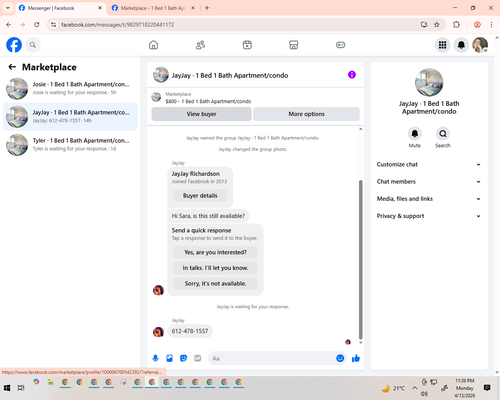Image resolution: width=500 pixels, height=400 pixels.
Task: Open Marketplace storefront icon in navigation
Action: pos(294,45)
